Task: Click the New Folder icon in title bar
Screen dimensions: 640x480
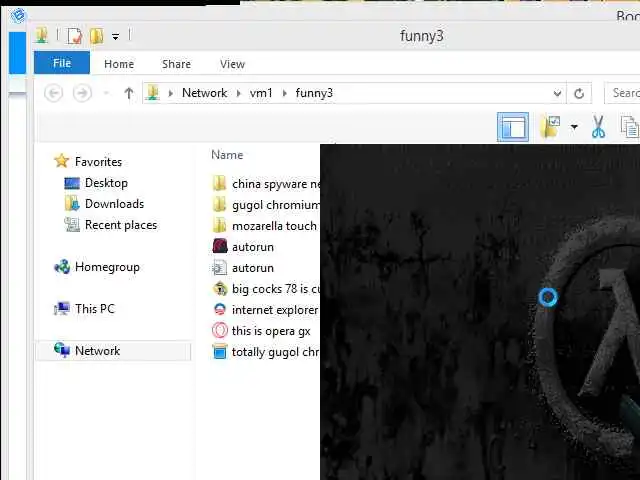Action: (97, 36)
